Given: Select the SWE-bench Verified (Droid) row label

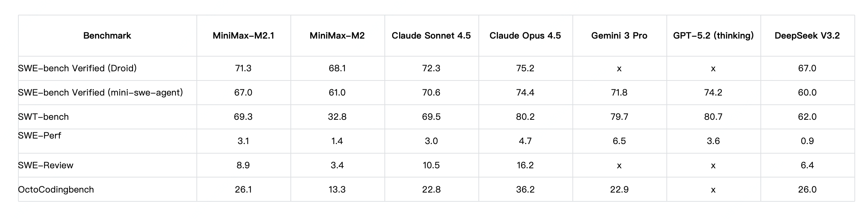Looking at the screenshot, I should coord(77,68).
